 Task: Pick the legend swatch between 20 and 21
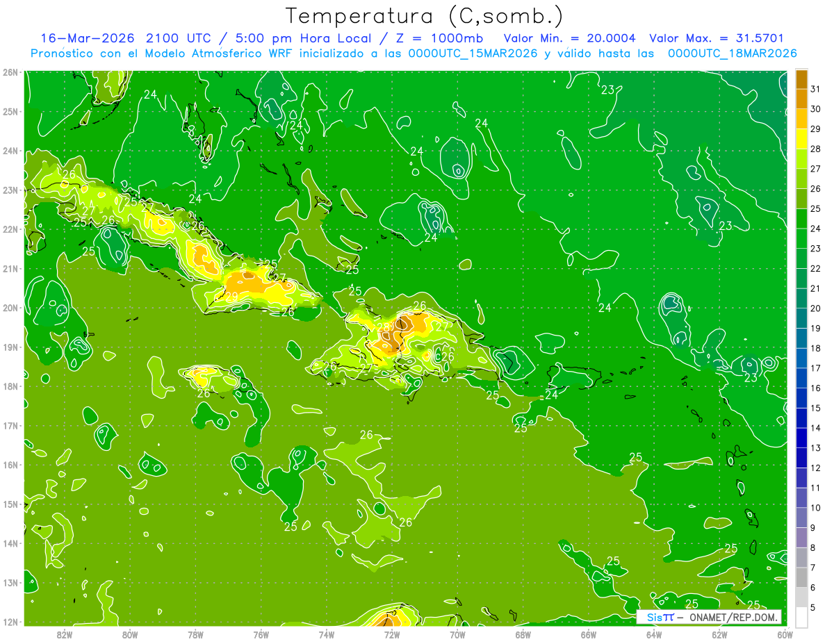(802, 298)
